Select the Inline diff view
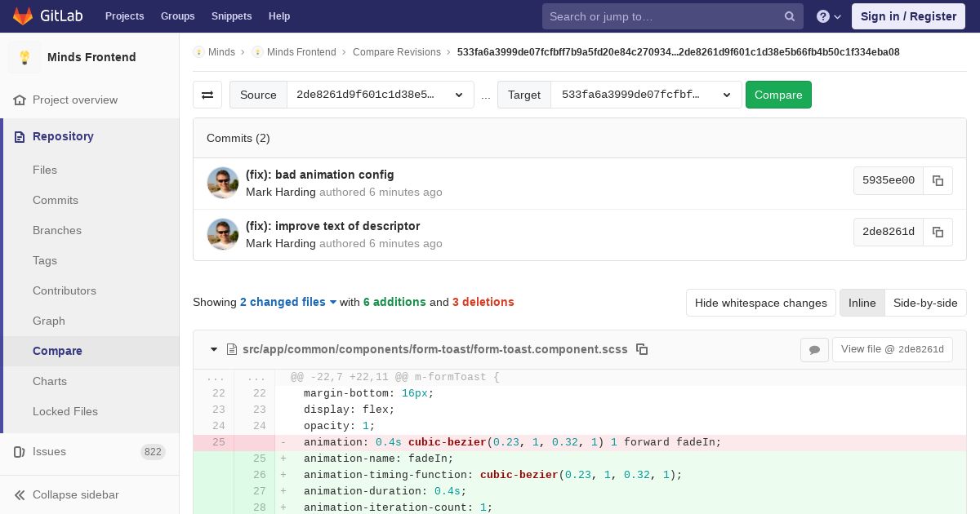This screenshot has width=980, height=514. (x=862, y=303)
